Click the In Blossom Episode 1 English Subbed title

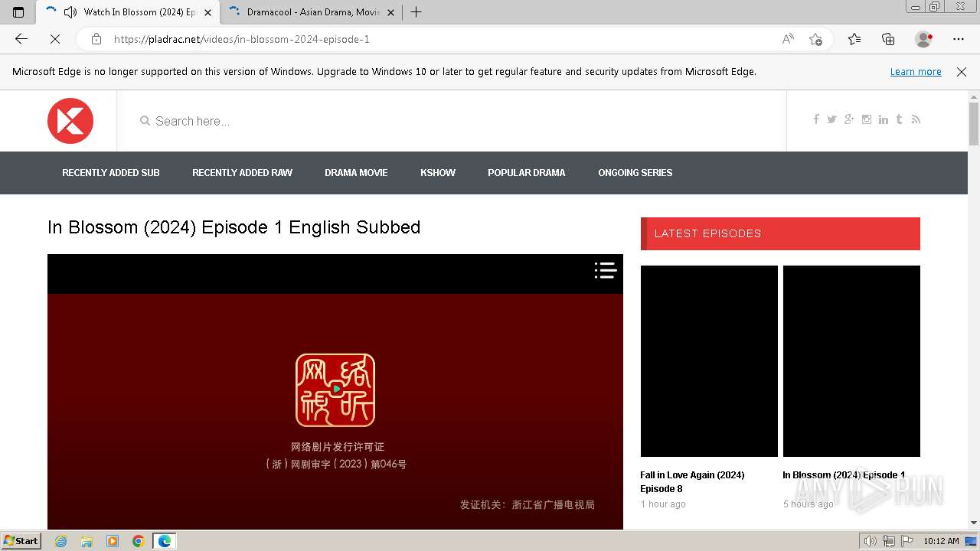point(234,227)
